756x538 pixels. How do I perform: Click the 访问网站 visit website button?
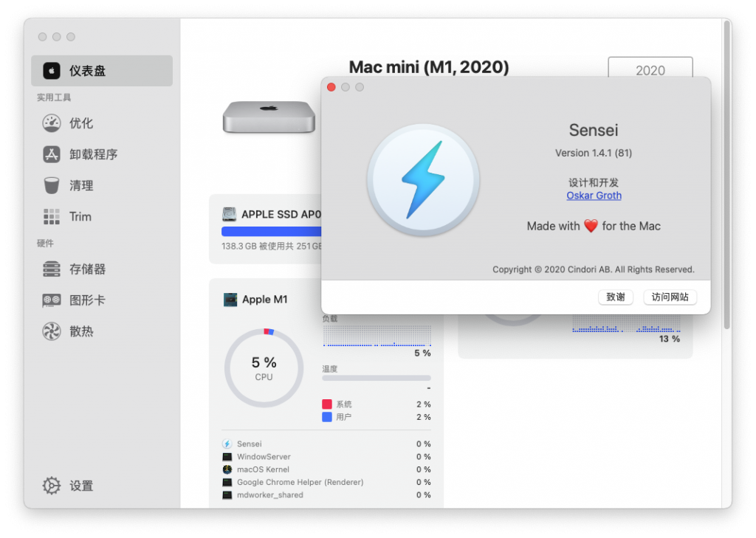tap(670, 297)
